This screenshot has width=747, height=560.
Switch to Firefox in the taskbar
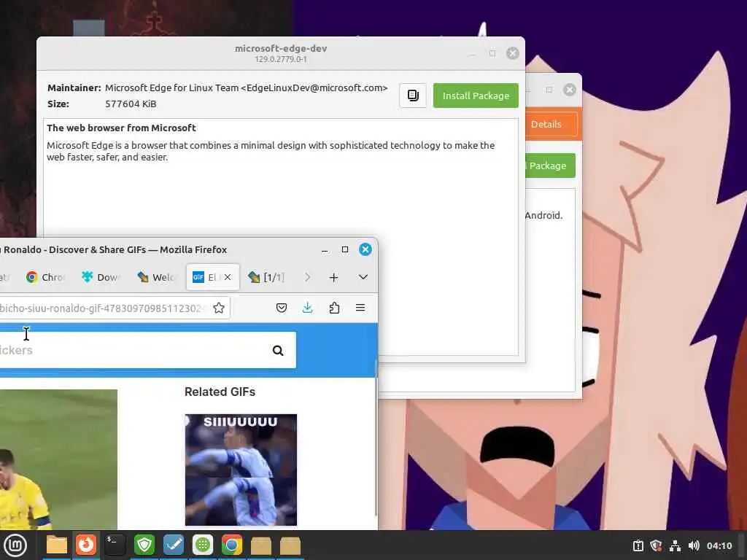[x=86, y=545]
